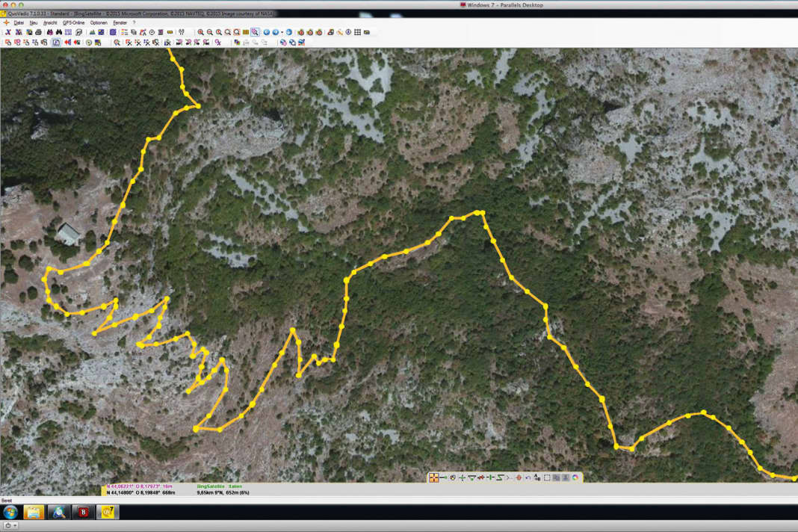Image resolution: width=798 pixels, height=532 pixels.
Task: Click the zoom out magnifier icon
Action: pos(210,32)
